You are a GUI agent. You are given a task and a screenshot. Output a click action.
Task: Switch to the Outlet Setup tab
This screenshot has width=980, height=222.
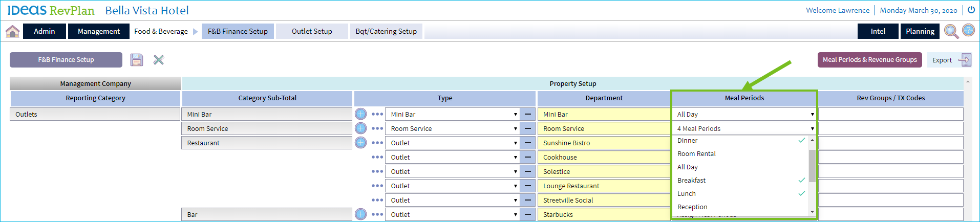tap(312, 31)
